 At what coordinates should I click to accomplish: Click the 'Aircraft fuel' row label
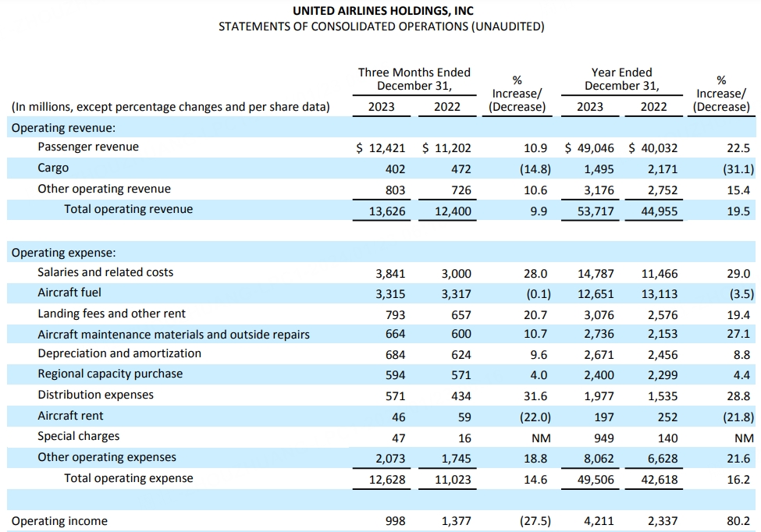coord(69,293)
